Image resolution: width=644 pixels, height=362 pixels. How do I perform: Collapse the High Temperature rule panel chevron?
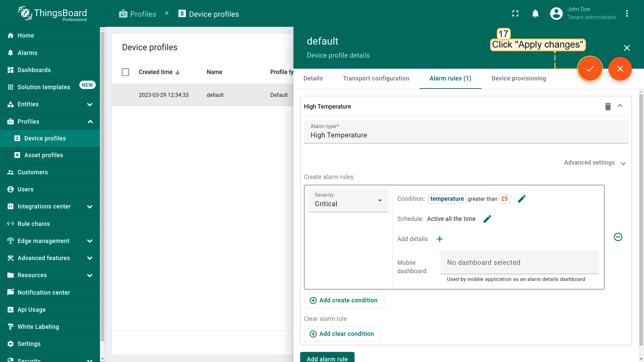620,106
